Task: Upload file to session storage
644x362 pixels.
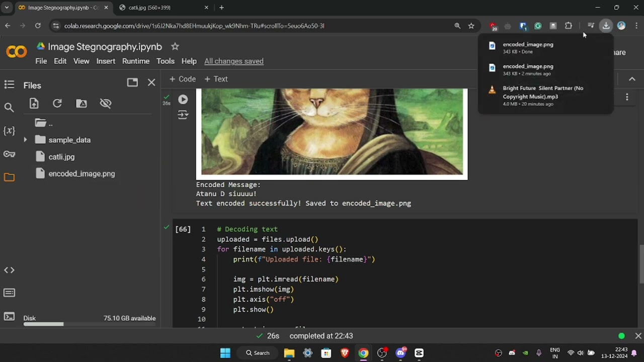Action: pyautogui.click(x=34, y=103)
